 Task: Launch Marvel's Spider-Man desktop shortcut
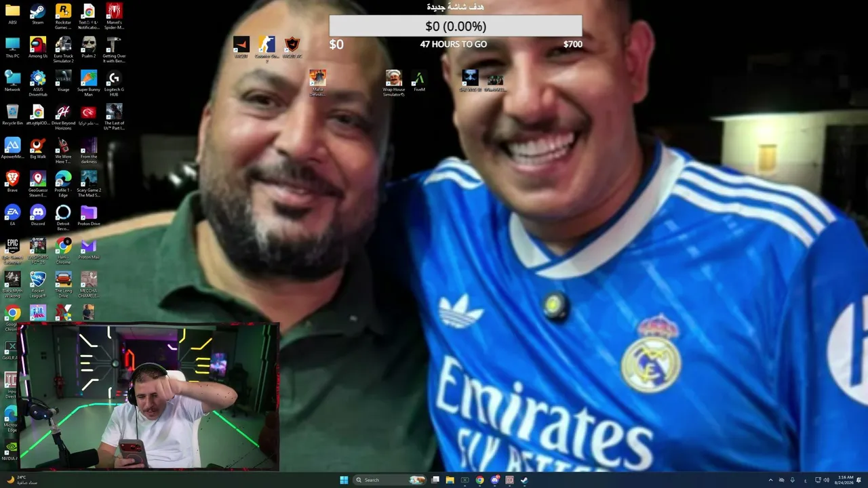(114, 16)
